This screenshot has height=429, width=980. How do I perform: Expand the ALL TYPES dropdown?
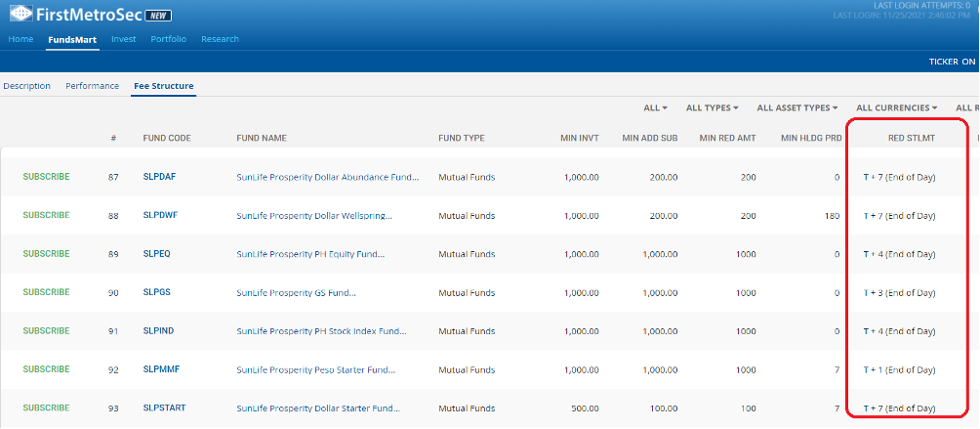pos(713,107)
